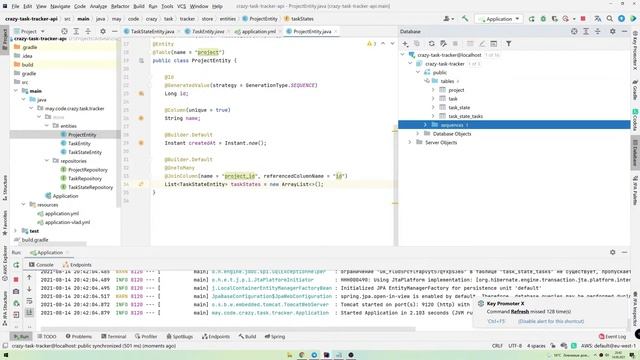Viewport: 640px width, 360px height.
Task: Click the UTF-8 encoding in status bar
Action: pyautogui.click(x=515, y=346)
